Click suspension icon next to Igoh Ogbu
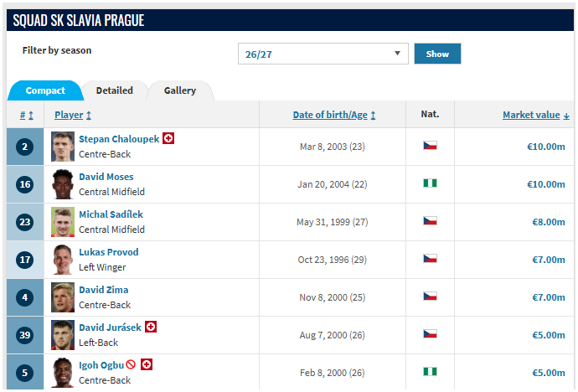Screen dimensions: 578x392 click(131, 364)
